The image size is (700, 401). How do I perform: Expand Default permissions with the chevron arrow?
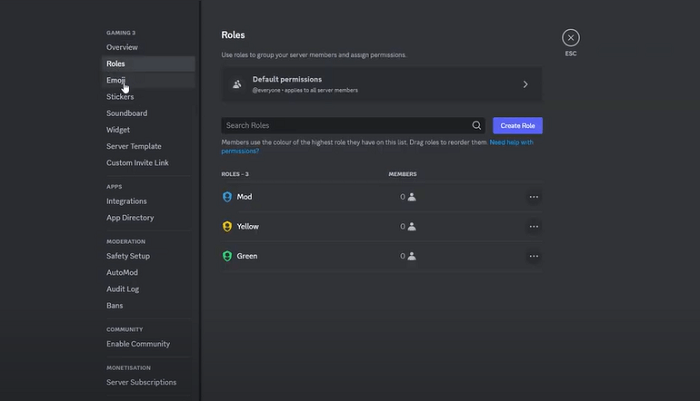click(525, 84)
